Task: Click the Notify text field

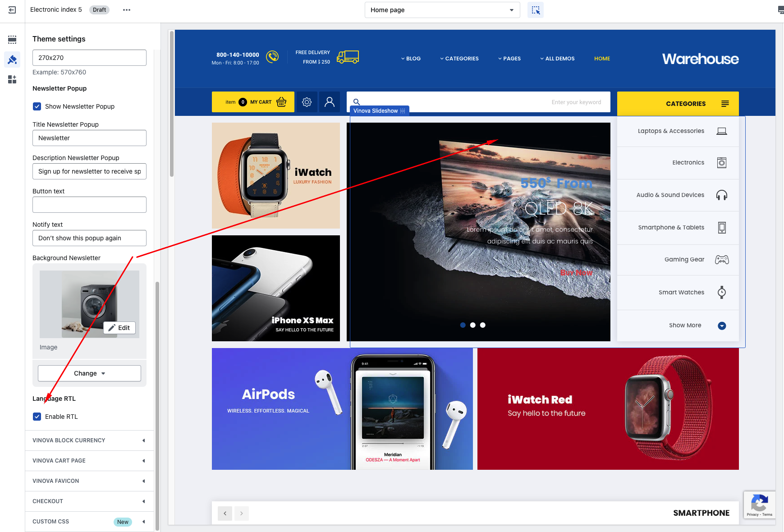Action: (89, 238)
